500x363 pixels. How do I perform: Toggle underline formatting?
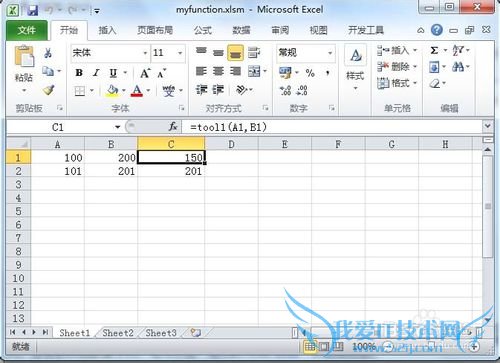pyautogui.click(x=113, y=72)
